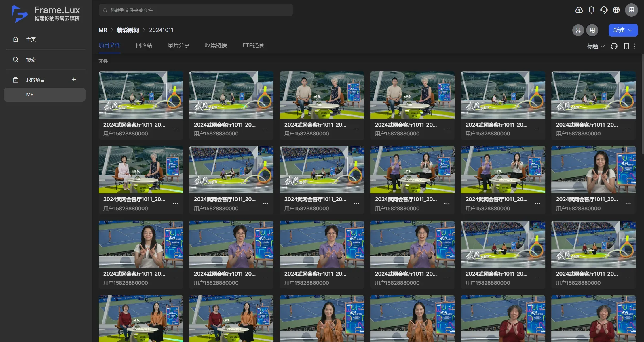The height and width of the screenshot is (342, 644).
Task: Open fifth thumbnail in row three
Action: coord(503,244)
